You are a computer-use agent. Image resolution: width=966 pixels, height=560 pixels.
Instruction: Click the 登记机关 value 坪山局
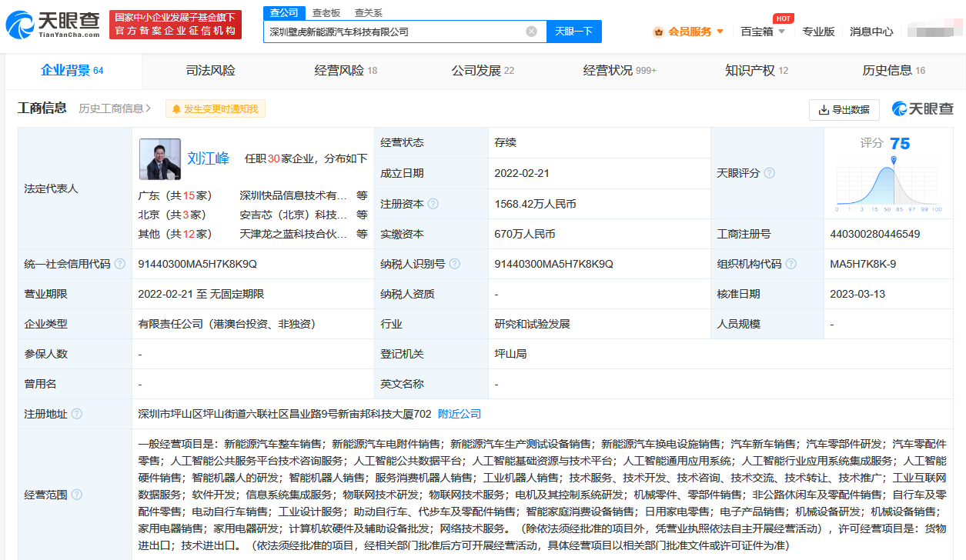pos(510,354)
